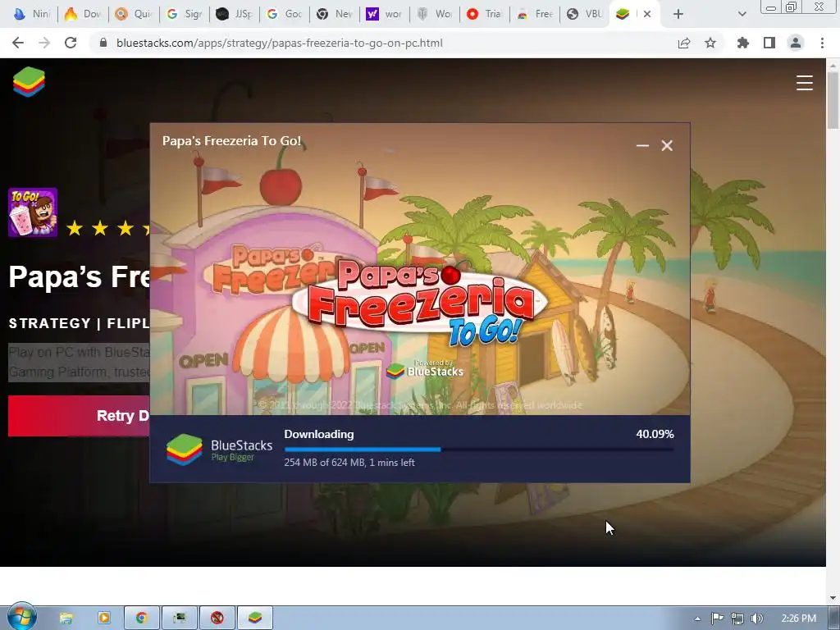
Task: Open Windows Explorer from the taskbar
Action: (x=66, y=619)
